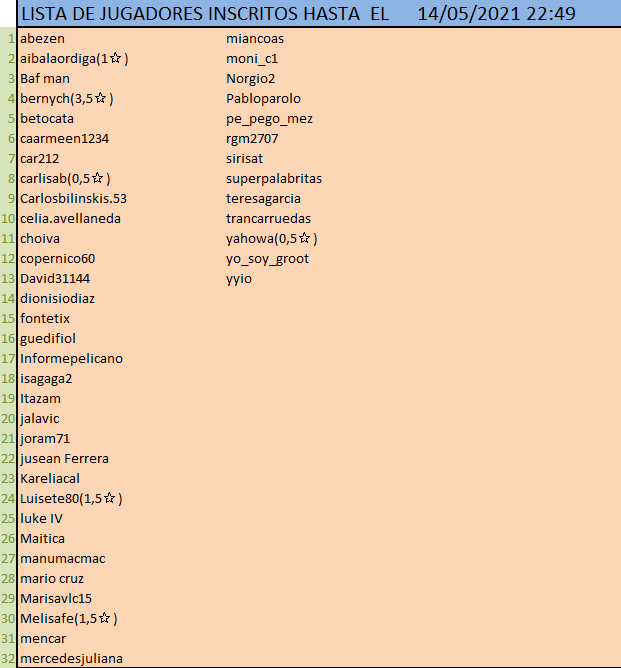Click the 'aibalaordiga(1☆)' player cell
621x668 pixels.
(74, 58)
